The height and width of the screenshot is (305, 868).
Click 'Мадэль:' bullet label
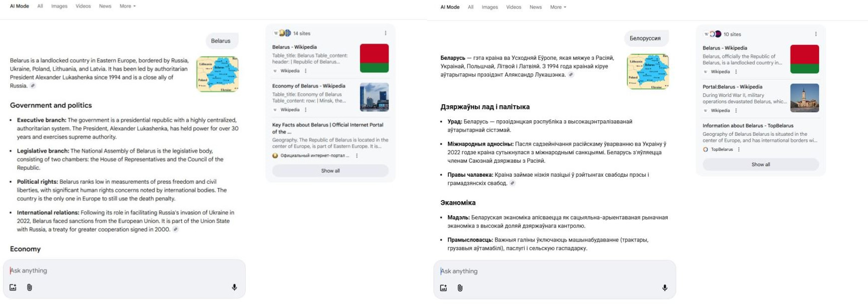tap(458, 218)
